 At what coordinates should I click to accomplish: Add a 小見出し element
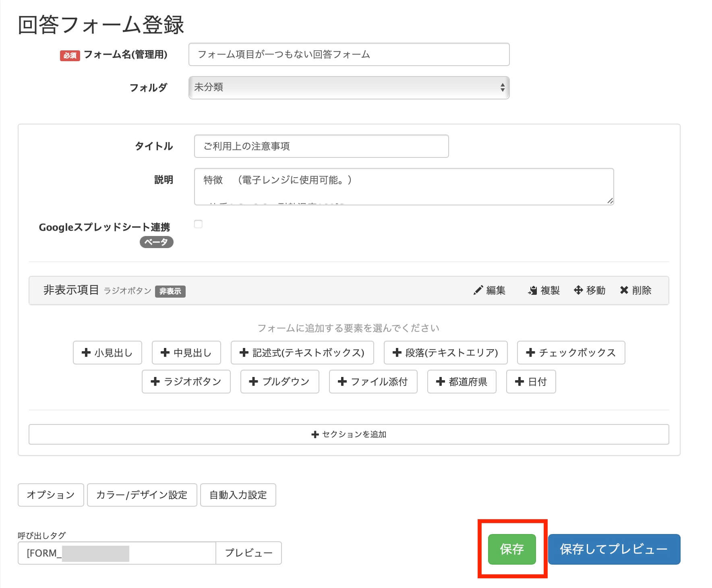[x=107, y=352]
